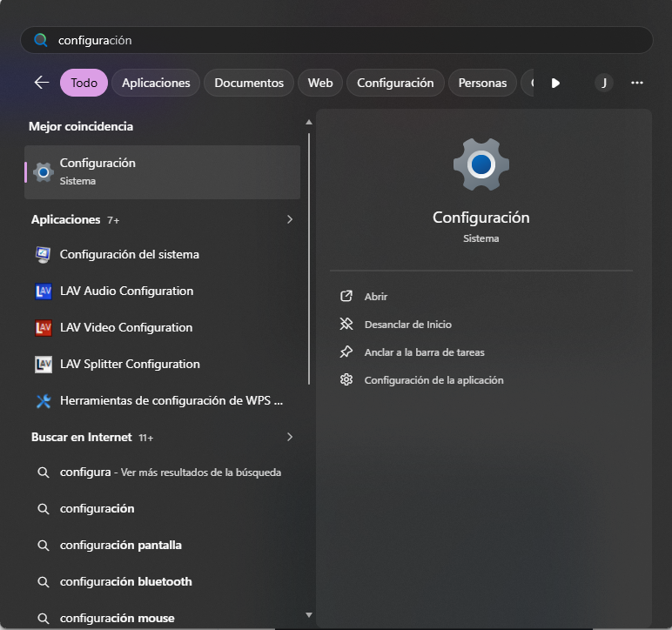This screenshot has width=672, height=630.
Task: Click the Anclar a la barra pin icon
Action: coord(346,352)
